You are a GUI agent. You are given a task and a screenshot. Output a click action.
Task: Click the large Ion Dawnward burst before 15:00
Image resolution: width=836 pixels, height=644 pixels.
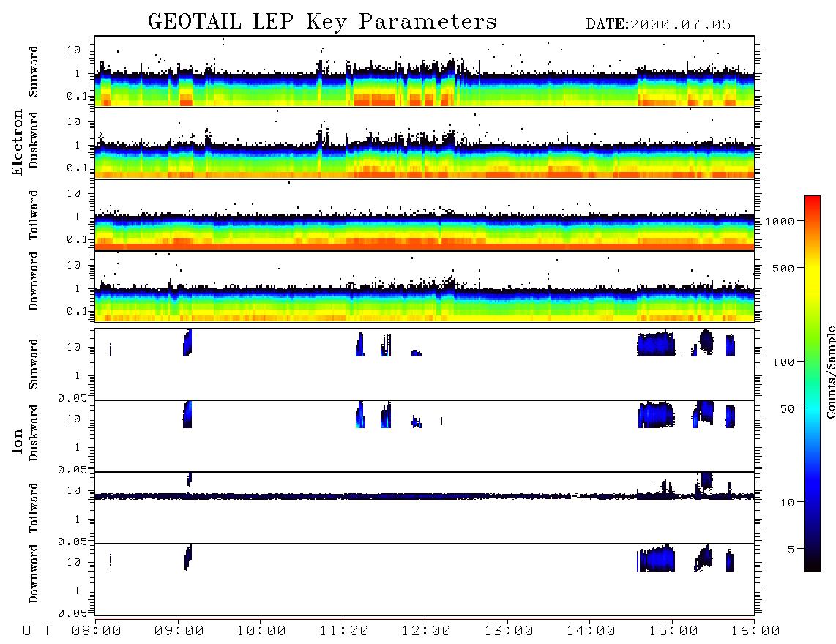tap(656, 558)
